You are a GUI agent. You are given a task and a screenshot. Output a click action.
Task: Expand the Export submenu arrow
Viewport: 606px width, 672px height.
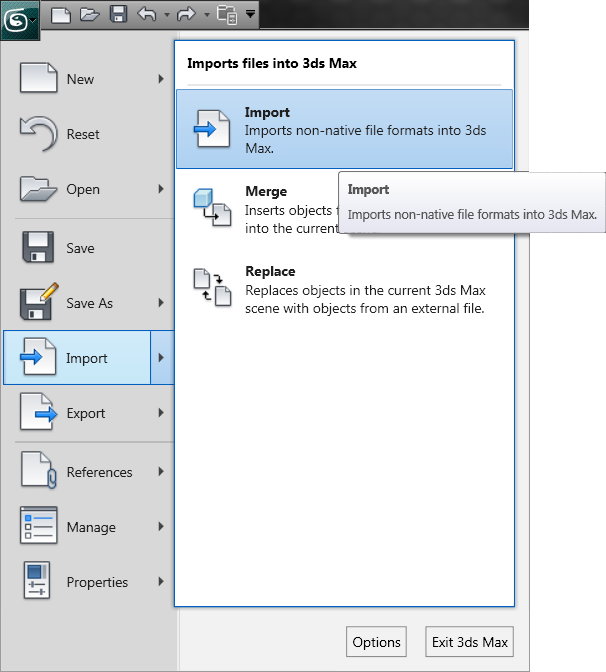[161, 413]
